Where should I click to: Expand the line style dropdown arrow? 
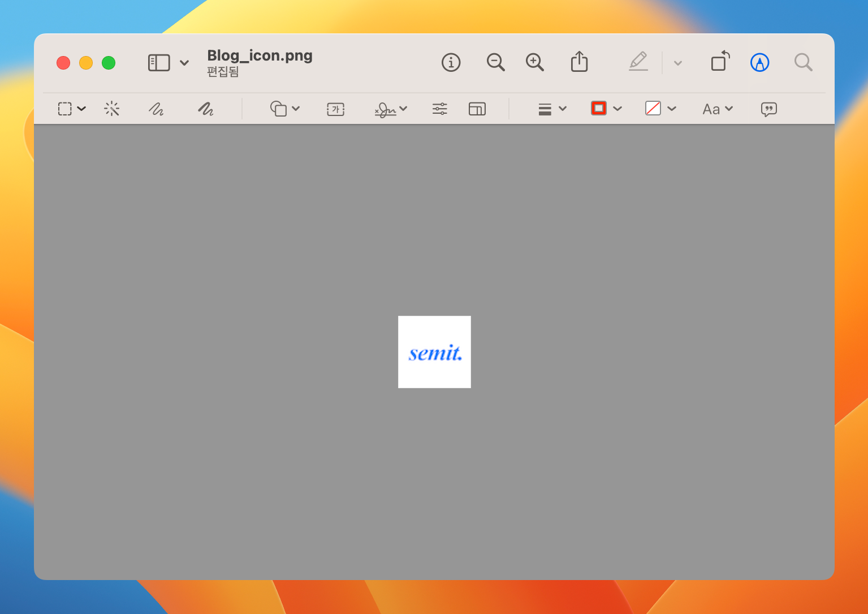[563, 109]
